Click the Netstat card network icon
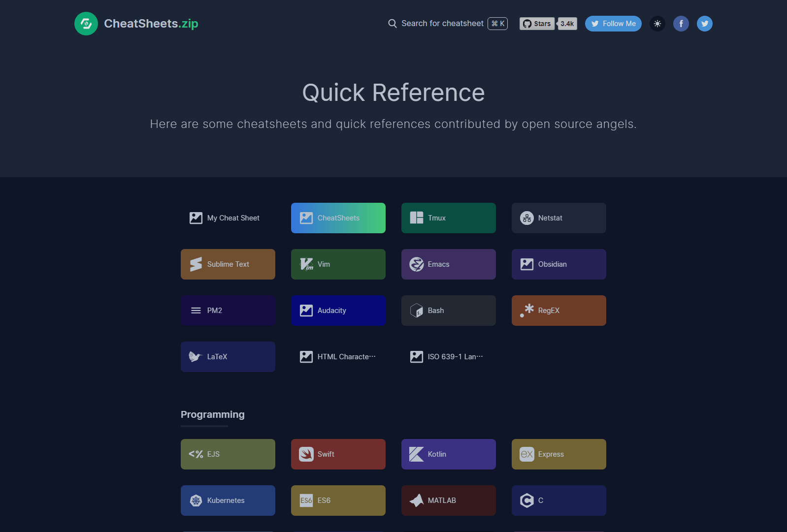Image resolution: width=787 pixels, height=532 pixels. coord(527,218)
